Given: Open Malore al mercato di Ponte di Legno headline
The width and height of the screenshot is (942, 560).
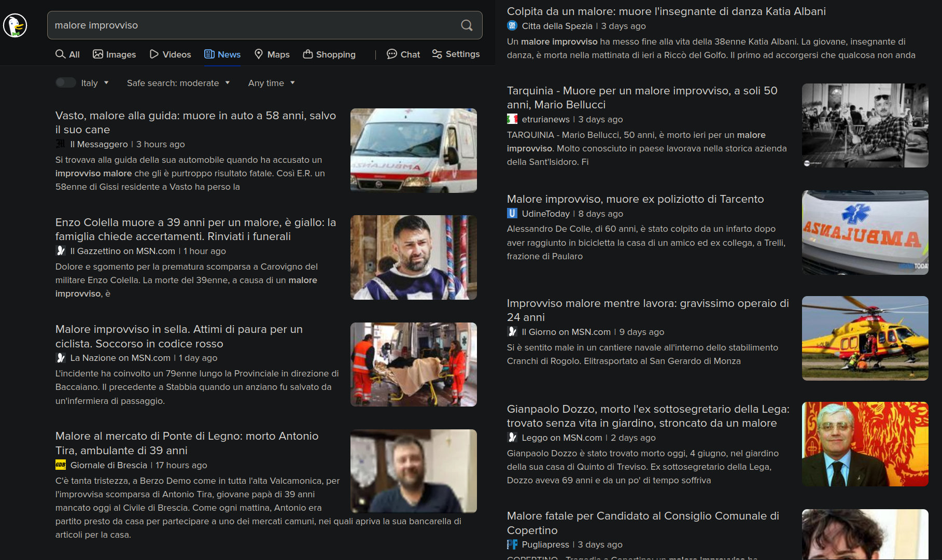Looking at the screenshot, I should (187, 443).
